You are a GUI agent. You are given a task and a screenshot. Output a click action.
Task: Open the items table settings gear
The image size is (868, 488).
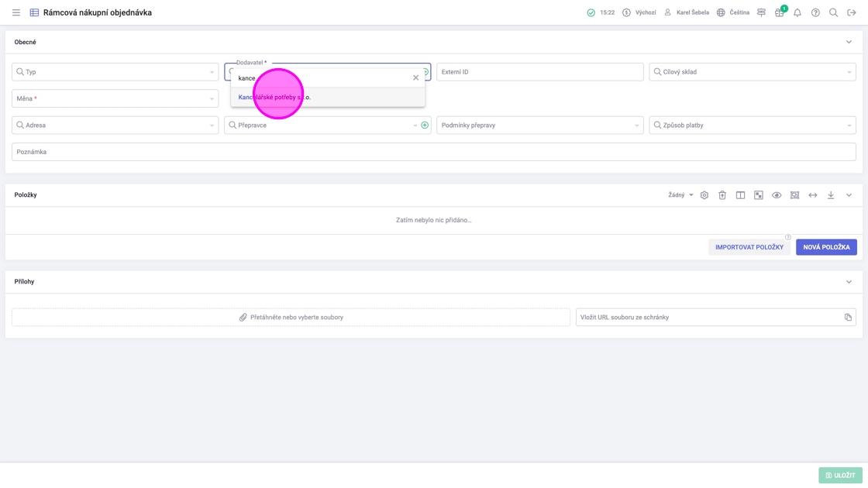[x=704, y=195]
